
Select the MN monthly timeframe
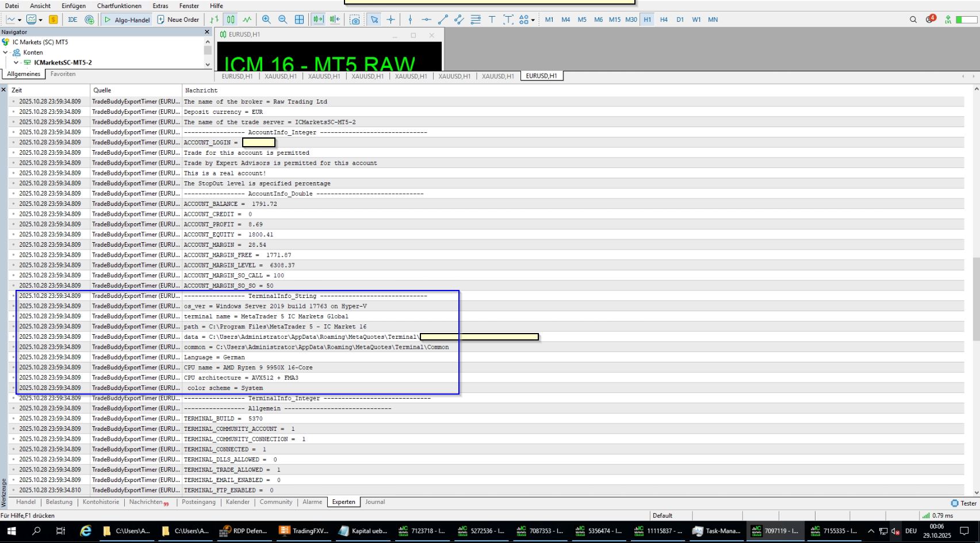coord(713,20)
